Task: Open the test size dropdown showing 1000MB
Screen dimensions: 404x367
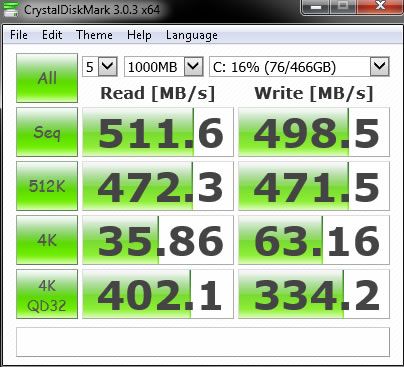Action: click(x=164, y=67)
